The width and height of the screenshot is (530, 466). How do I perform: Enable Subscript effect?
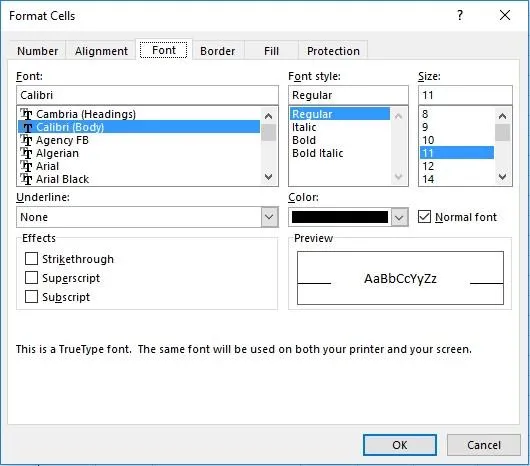(31, 297)
